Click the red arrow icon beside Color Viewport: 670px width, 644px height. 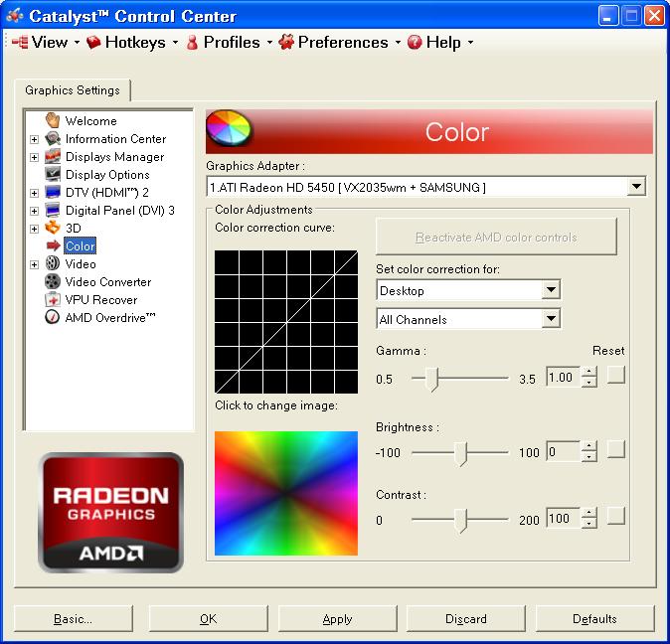(x=54, y=245)
